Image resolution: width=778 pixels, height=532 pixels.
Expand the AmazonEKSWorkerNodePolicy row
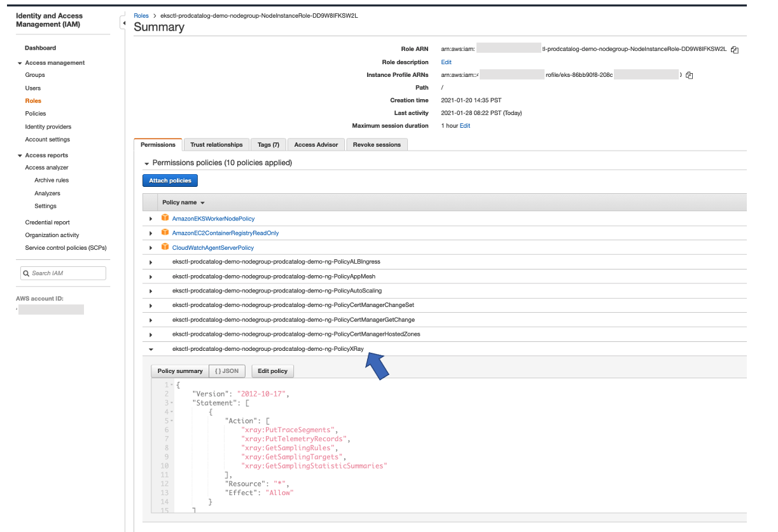click(x=151, y=219)
